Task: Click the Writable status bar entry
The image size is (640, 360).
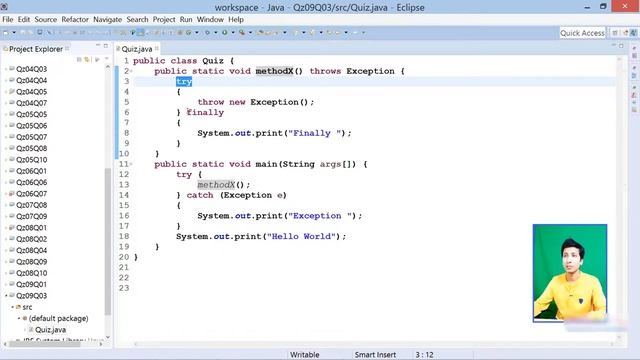Action: pyautogui.click(x=304, y=355)
